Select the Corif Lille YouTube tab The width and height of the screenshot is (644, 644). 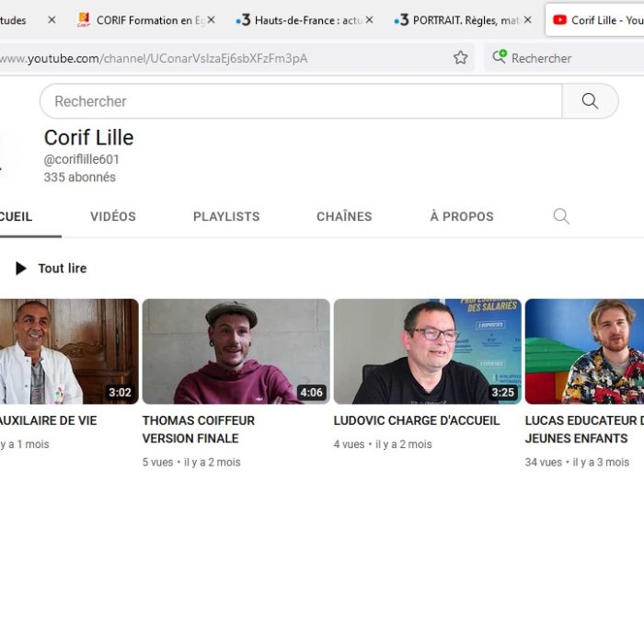click(x=594, y=20)
